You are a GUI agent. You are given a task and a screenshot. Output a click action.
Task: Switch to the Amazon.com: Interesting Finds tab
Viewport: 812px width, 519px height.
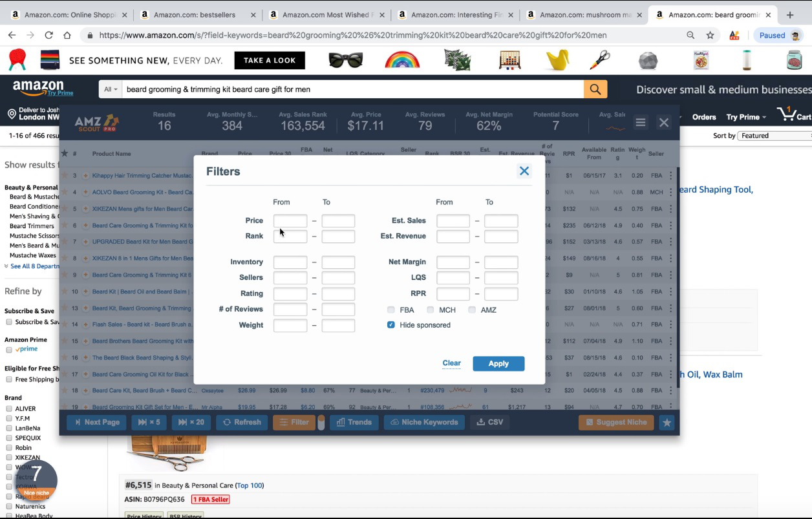(x=454, y=15)
